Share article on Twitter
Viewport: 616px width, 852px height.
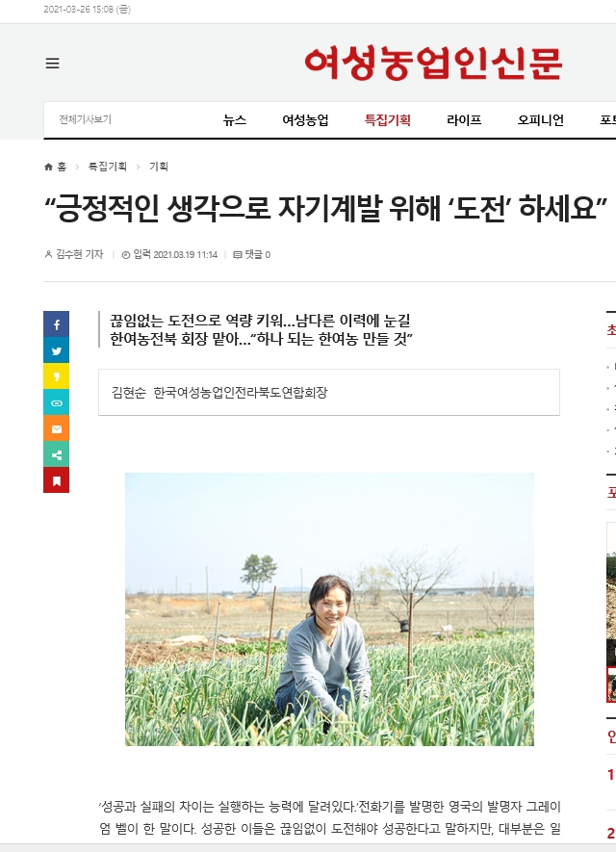pos(57,350)
